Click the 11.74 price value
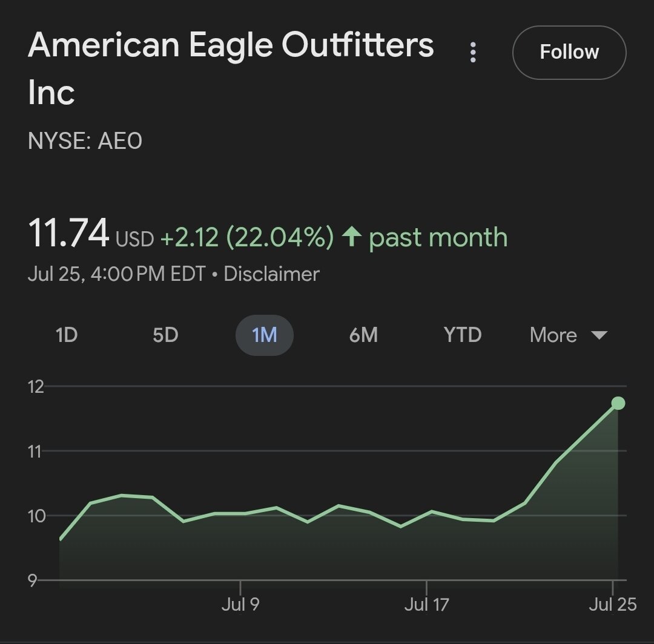 pos(68,233)
